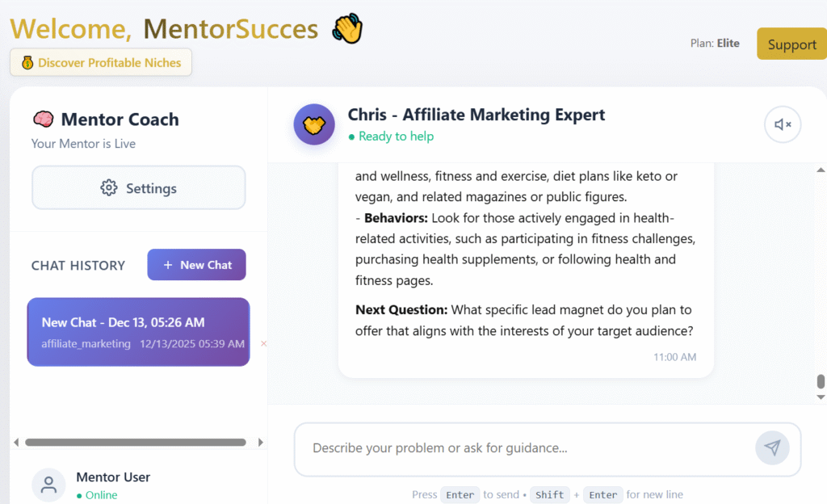Click the sidebar scrollbar left arrow
This screenshot has width=827, height=504.
[16, 443]
